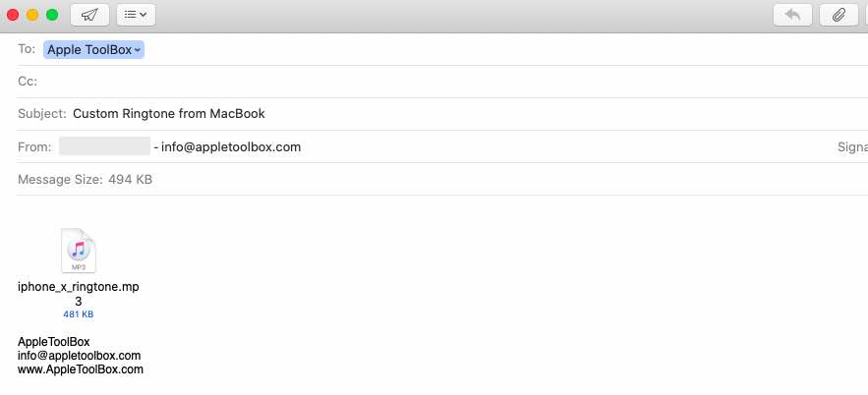868x395 pixels.
Task: Attach a file using the paperclip icon
Action: [x=839, y=15]
